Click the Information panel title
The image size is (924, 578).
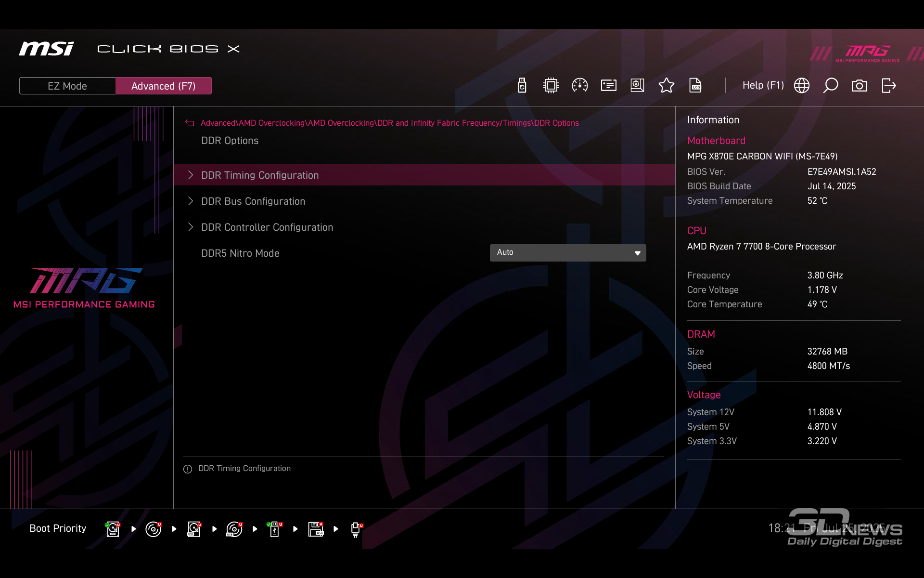(713, 120)
